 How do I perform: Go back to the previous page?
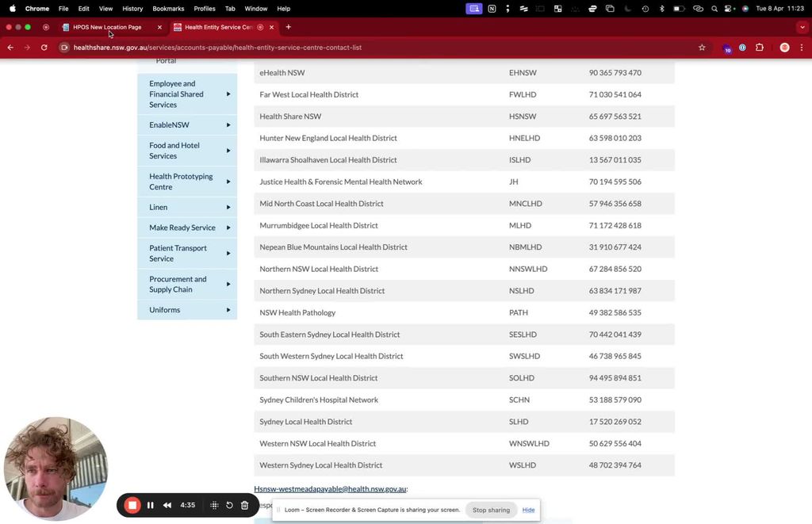pos(10,48)
